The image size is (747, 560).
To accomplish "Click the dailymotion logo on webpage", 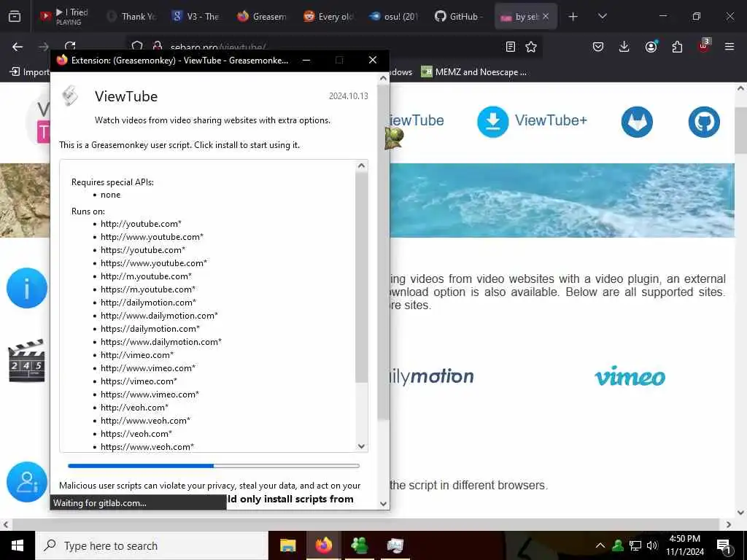I will pyautogui.click(x=431, y=377).
